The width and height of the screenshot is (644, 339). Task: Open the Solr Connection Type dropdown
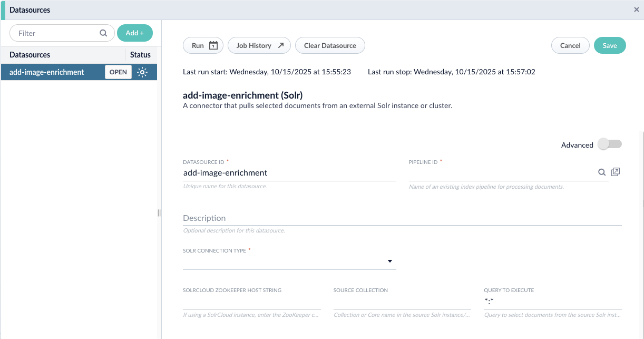[390, 261]
